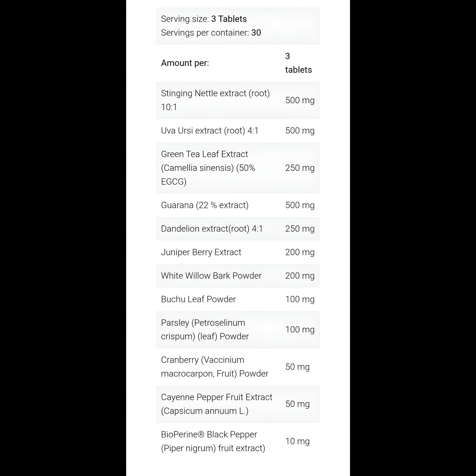Click the Cranberry Fruit Powder row
This screenshot has height=476, width=476.
click(x=238, y=367)
